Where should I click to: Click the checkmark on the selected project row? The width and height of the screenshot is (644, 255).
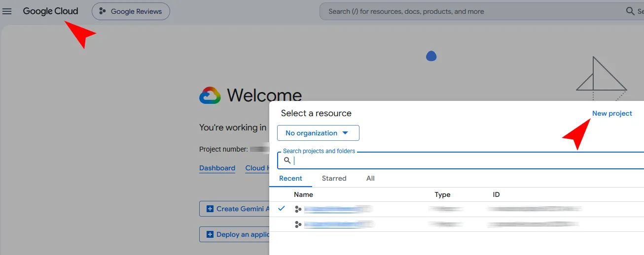click(282, 209)
